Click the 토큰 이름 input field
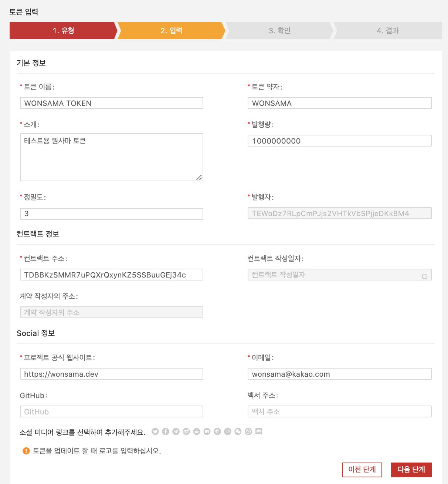This screenshot has height=484, width=448. (x=111, y=103)
